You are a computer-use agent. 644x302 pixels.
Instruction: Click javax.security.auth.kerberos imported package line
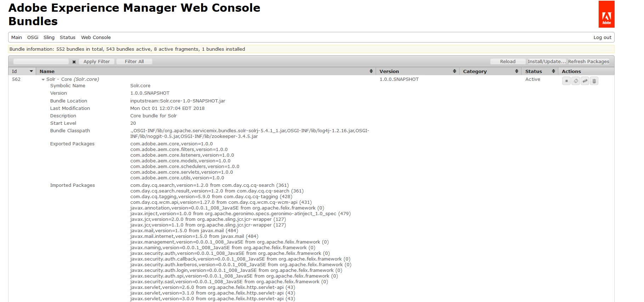[241, 265]
